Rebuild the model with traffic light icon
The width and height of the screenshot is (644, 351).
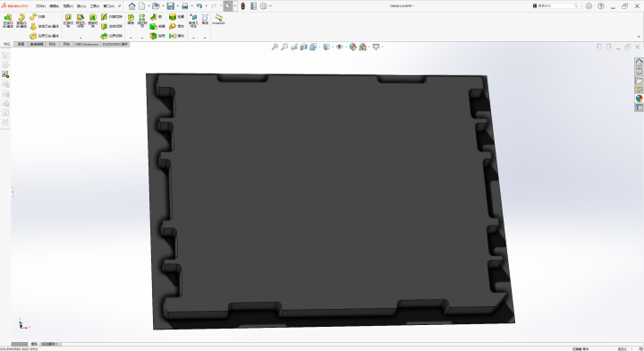point(243,6)
